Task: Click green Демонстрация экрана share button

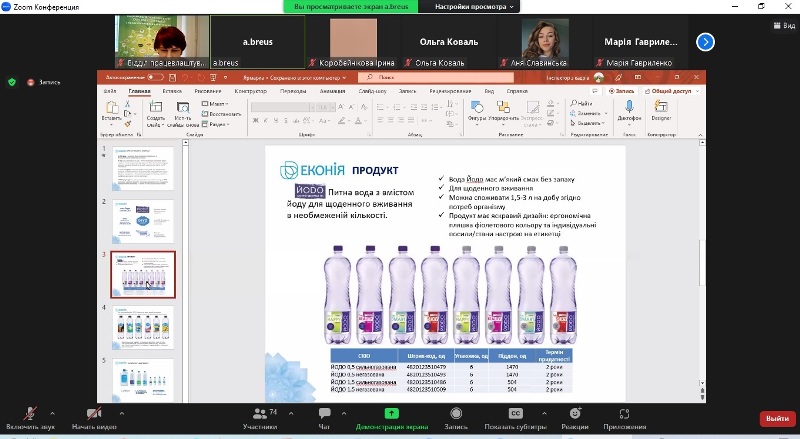Action: pyautogui.click(x=391, y=418)
